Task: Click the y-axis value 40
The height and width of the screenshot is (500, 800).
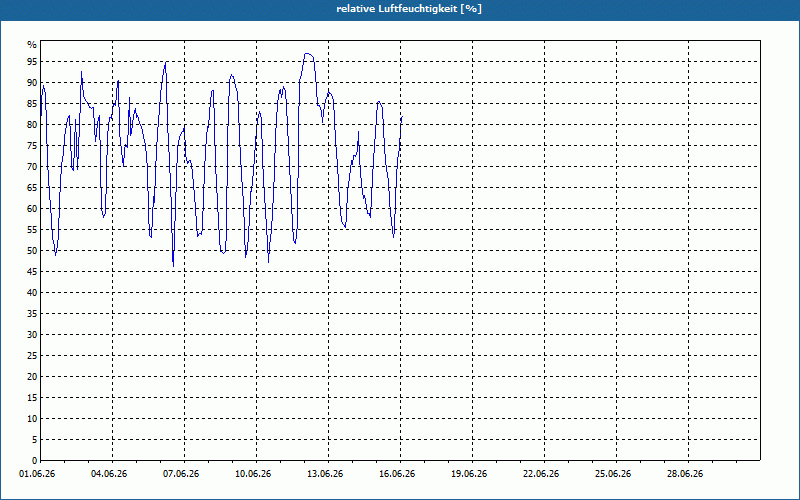Action: pyautogui.click(x=32, y=292)
